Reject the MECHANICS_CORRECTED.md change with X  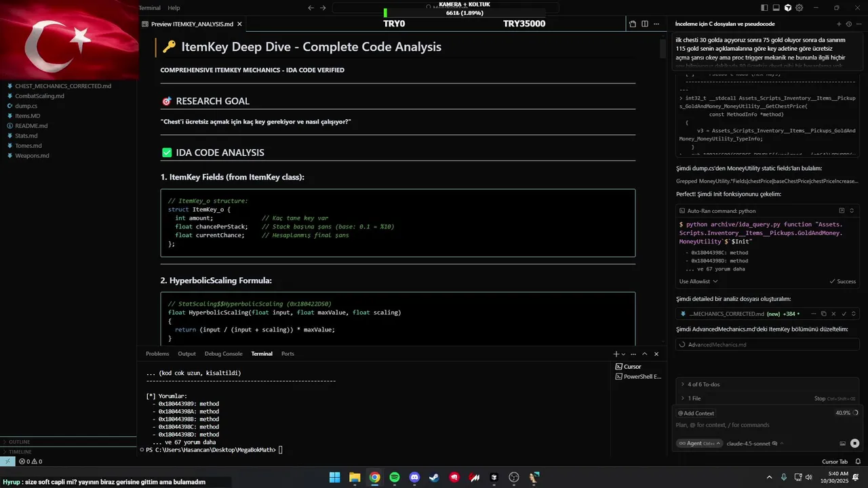pyautogui.click(x=834, y=314)
